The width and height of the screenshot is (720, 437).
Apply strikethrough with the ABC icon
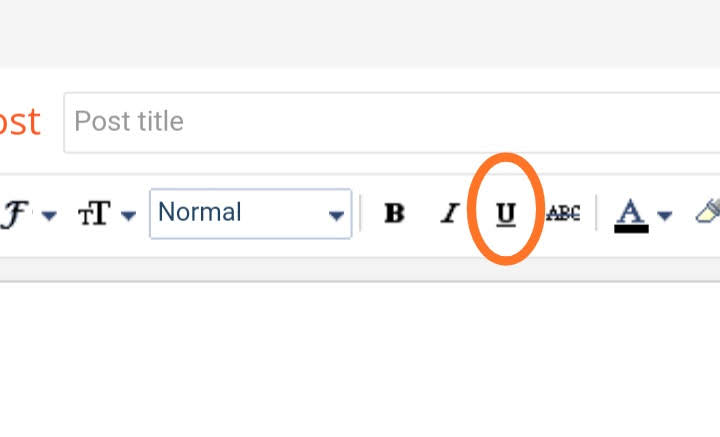coord(563,213)
